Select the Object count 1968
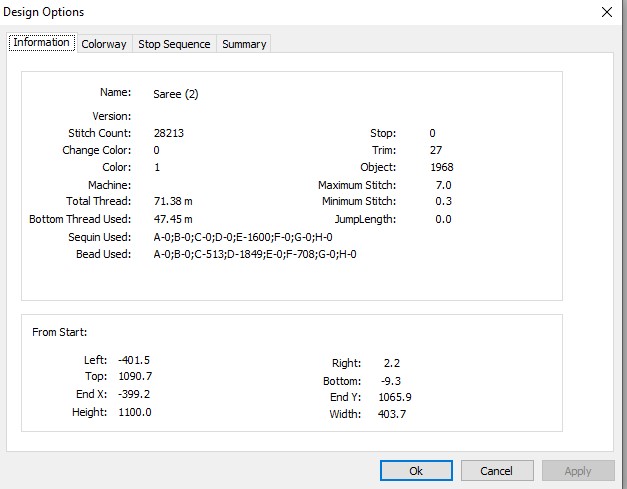This screenshot has width=627, height=489. (441, 167)
